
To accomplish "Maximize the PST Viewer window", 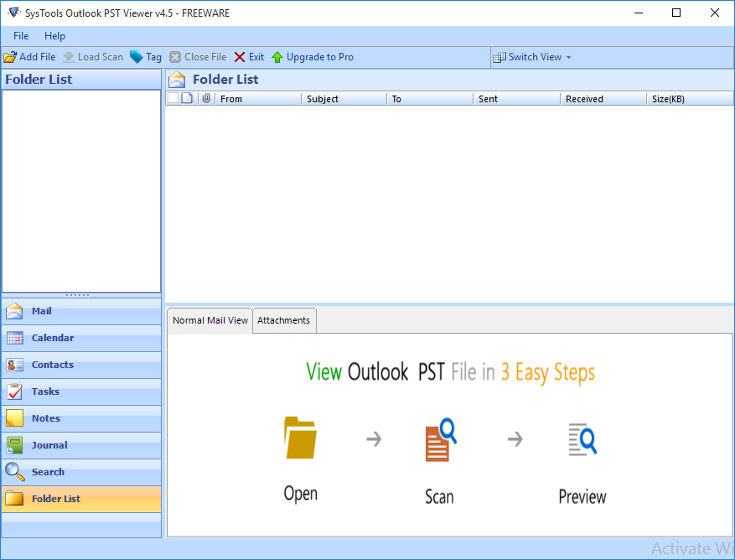I will 676,13.
